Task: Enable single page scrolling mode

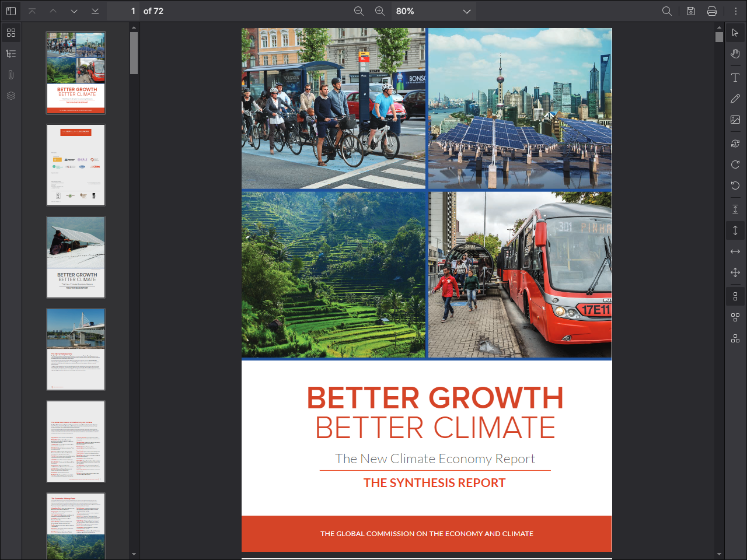Action: (735, 209)
